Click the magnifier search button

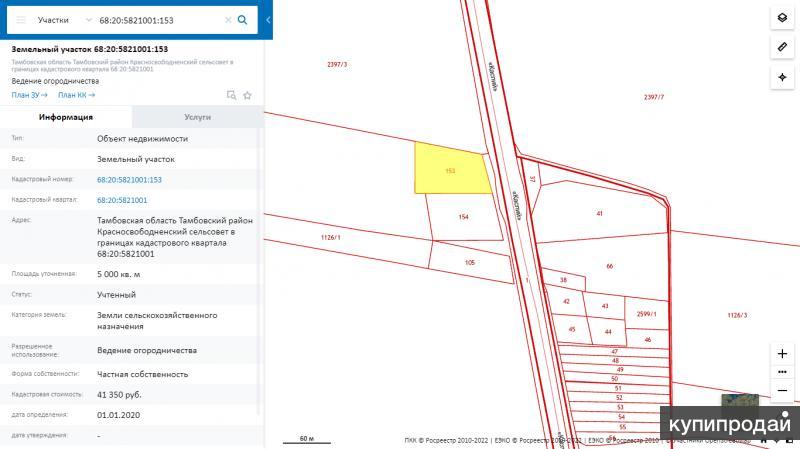(243, 19)
